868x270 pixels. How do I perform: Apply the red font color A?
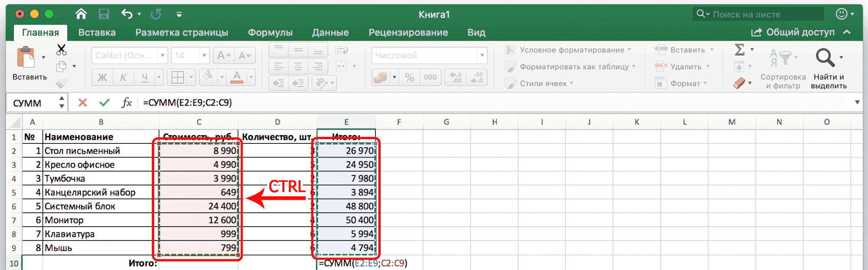[x=237, y=77]
